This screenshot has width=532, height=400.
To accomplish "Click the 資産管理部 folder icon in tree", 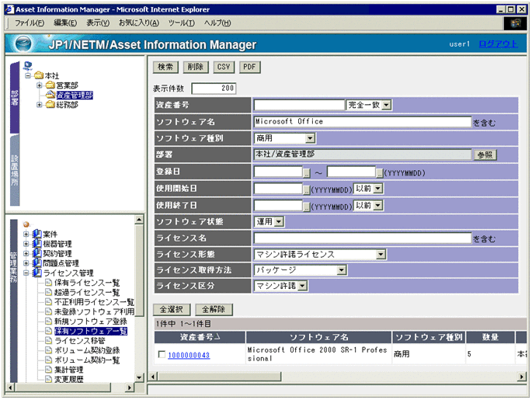I will [50, 95].
